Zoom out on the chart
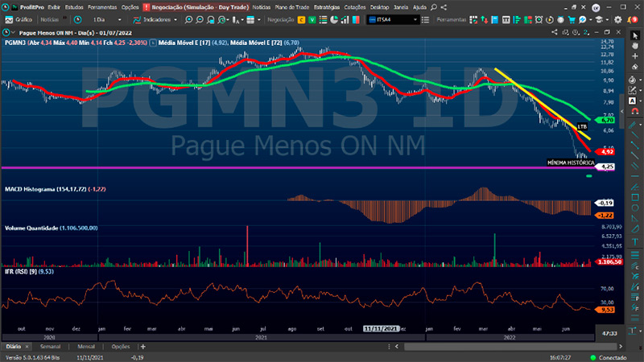644x362 pixels. click(200, 19)
